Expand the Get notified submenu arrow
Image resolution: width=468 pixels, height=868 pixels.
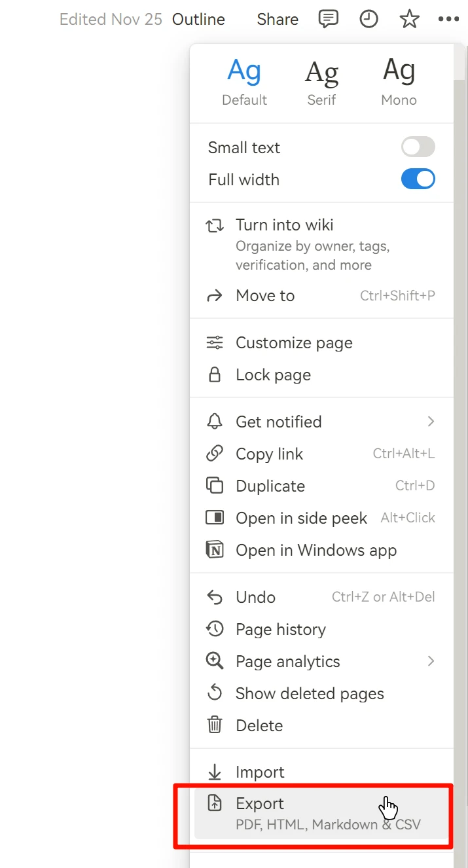(x=431, y=422)
